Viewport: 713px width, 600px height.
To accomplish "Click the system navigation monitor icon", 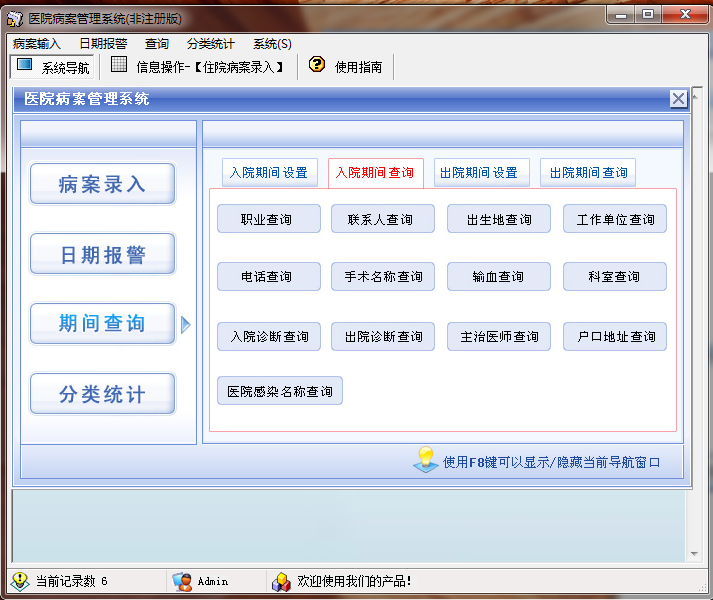I will pos(24,65).
